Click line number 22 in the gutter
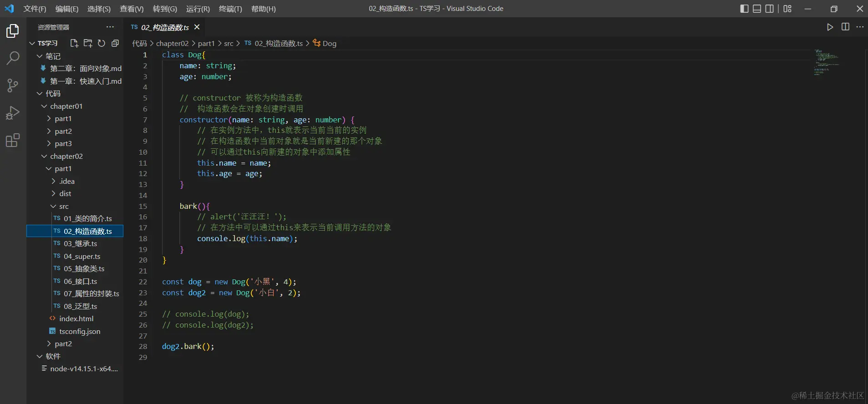 click(x=143, y=282)
